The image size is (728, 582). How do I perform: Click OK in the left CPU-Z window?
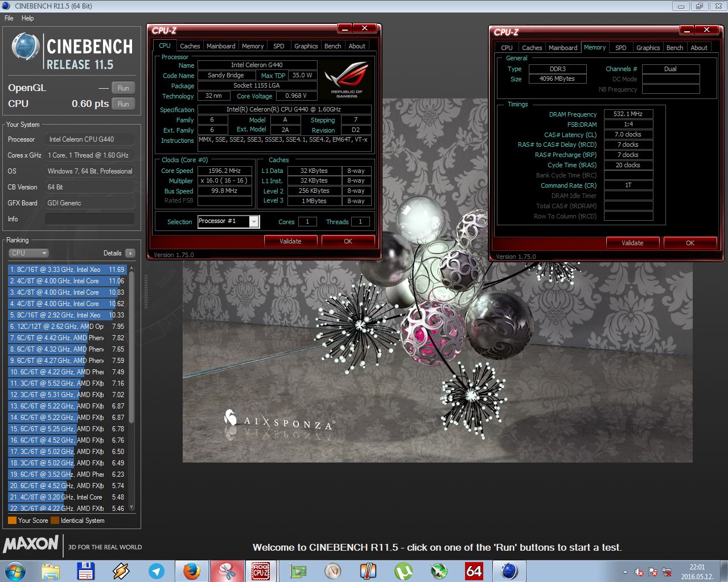(348, 241)
